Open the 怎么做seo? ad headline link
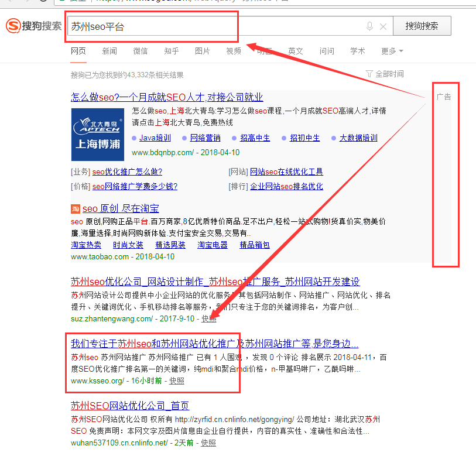Viewport: 476px width, 456px height. [167, 97]
